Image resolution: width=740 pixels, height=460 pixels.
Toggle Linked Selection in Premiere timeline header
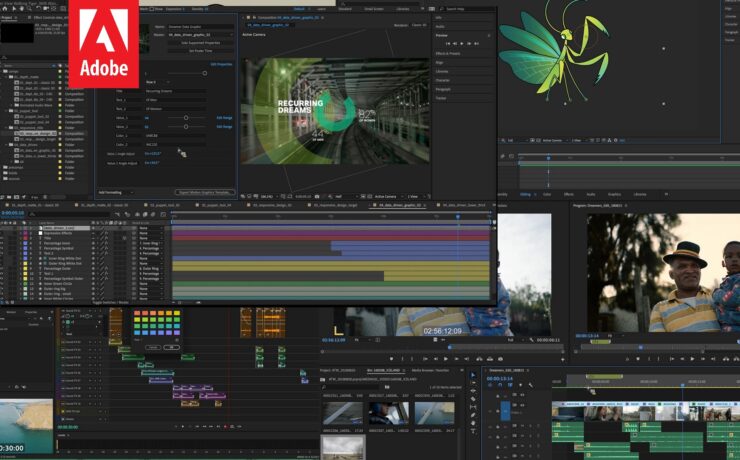(x=510, y=385)
